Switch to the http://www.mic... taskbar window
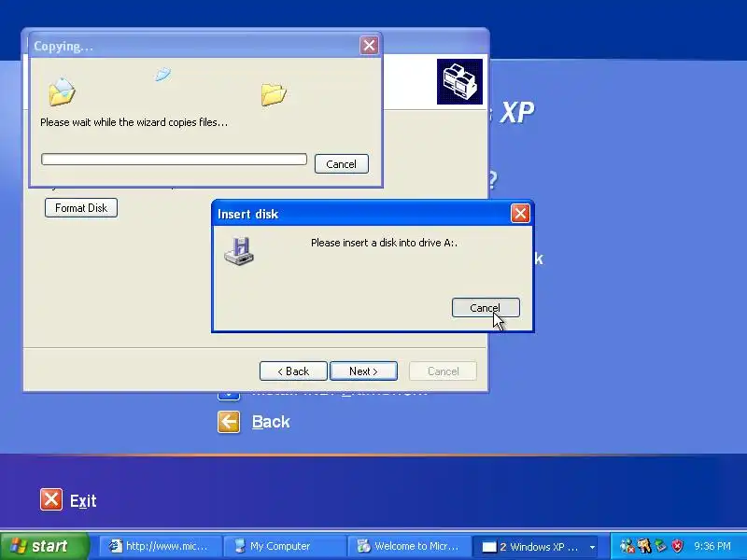Screen dimensions: 747x560 160,546
